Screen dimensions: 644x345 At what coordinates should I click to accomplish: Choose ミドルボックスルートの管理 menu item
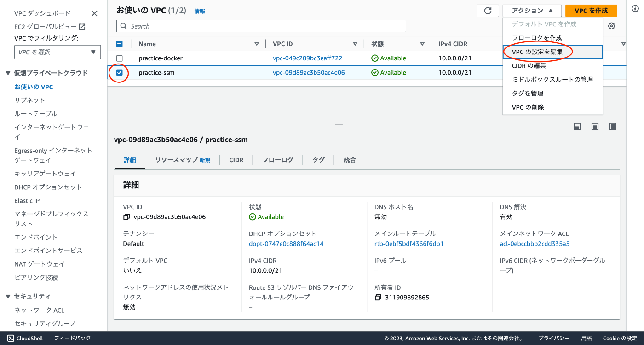coord(552,79)
